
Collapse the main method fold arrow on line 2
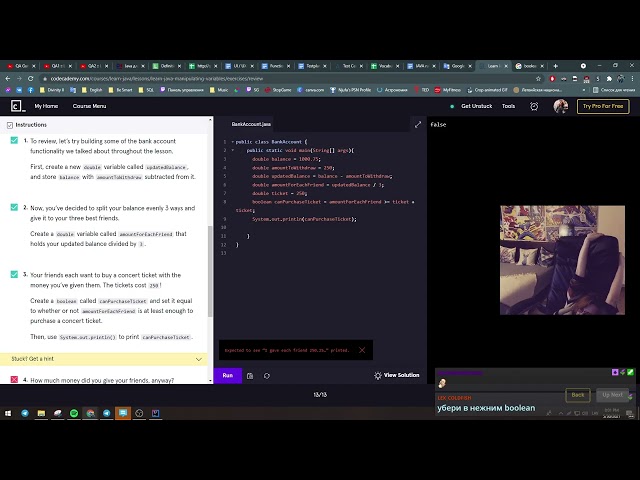click(233, 151)
